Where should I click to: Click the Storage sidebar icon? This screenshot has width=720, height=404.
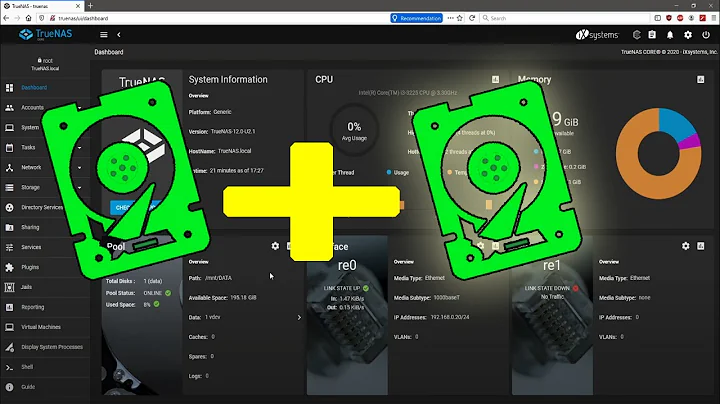9,187
